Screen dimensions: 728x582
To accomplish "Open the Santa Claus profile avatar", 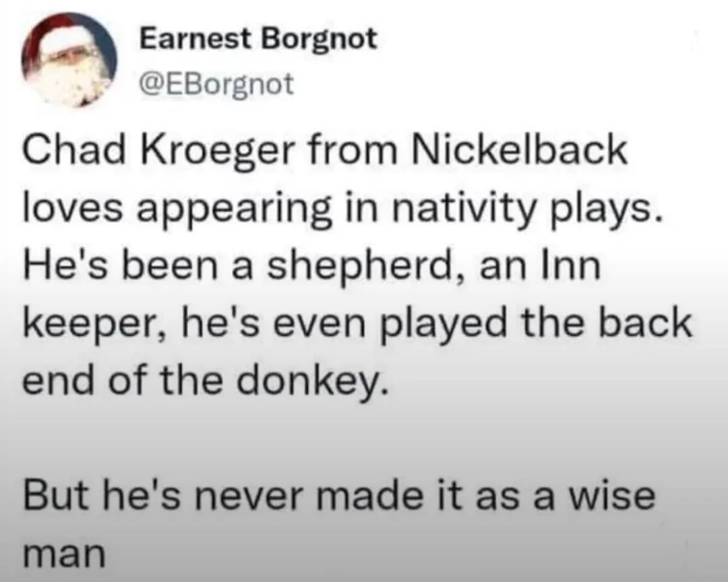I will pos(69,60).
